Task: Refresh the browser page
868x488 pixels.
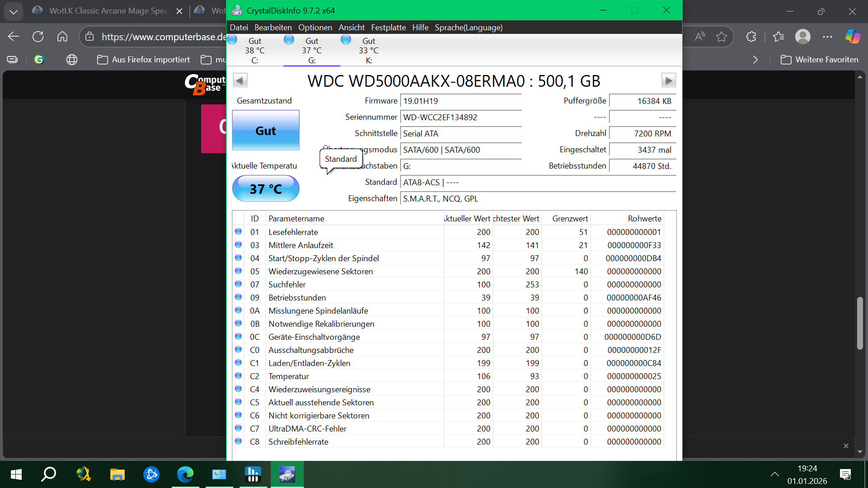Action: pos(38,37)
